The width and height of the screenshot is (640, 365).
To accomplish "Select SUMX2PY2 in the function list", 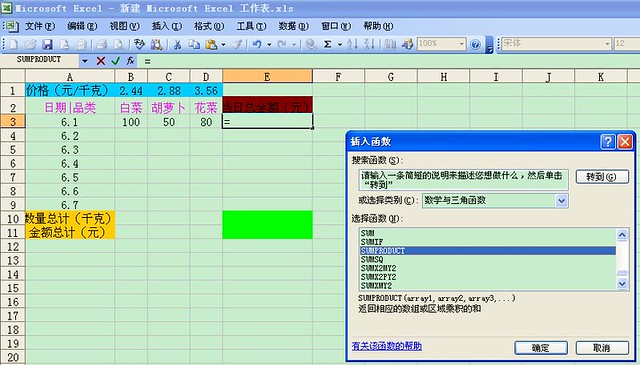I will 488,277.
